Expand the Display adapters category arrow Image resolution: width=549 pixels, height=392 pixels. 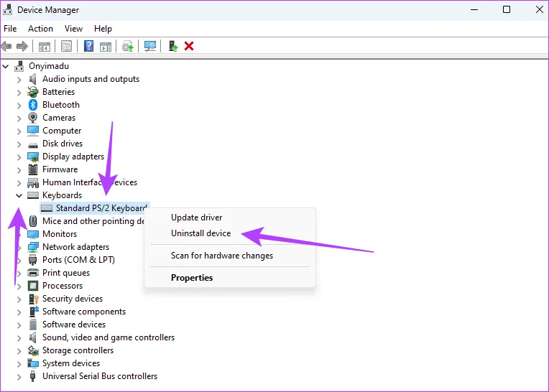point(19,157)
